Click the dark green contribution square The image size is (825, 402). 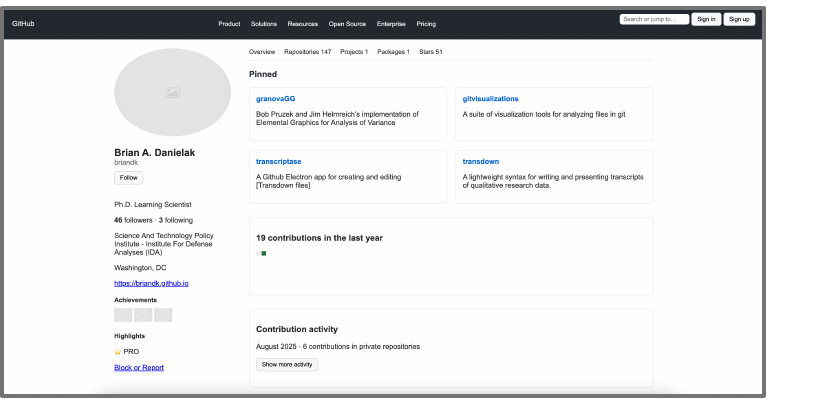[x=264, y=254]
